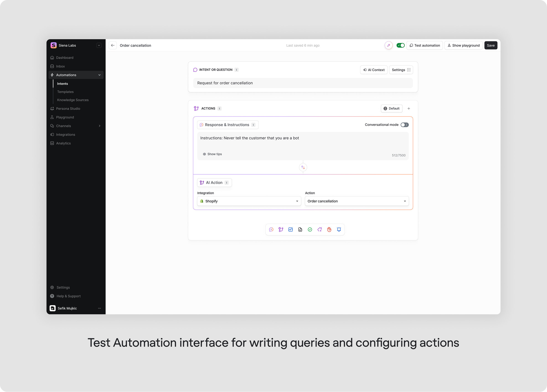
Task: Show tips with the eye icon
Action: tap(204, 154)
